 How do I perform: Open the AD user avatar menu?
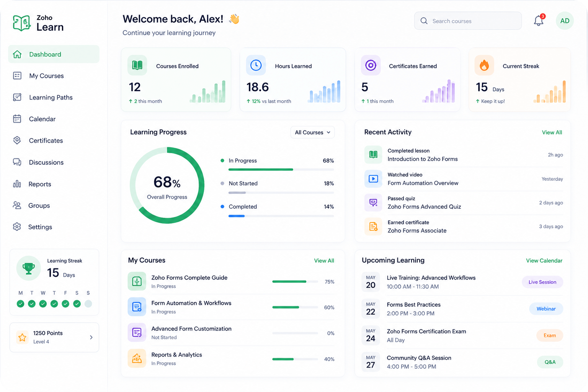click(x=565, y=21)
